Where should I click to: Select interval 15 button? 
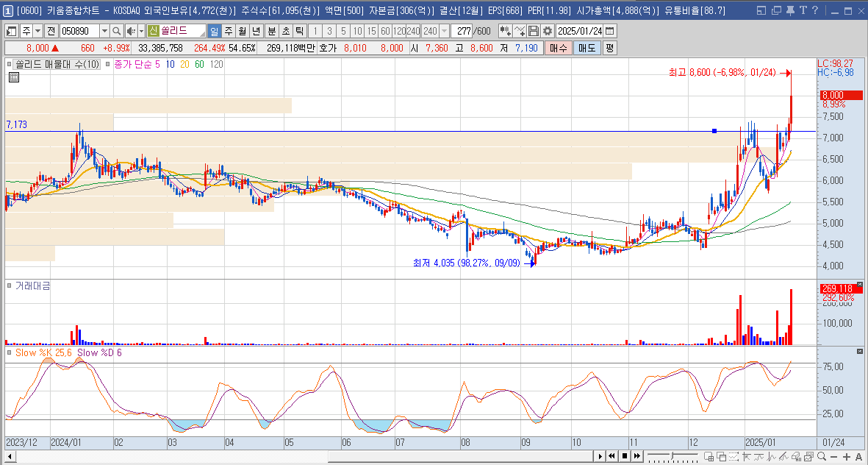pos(371,31)
